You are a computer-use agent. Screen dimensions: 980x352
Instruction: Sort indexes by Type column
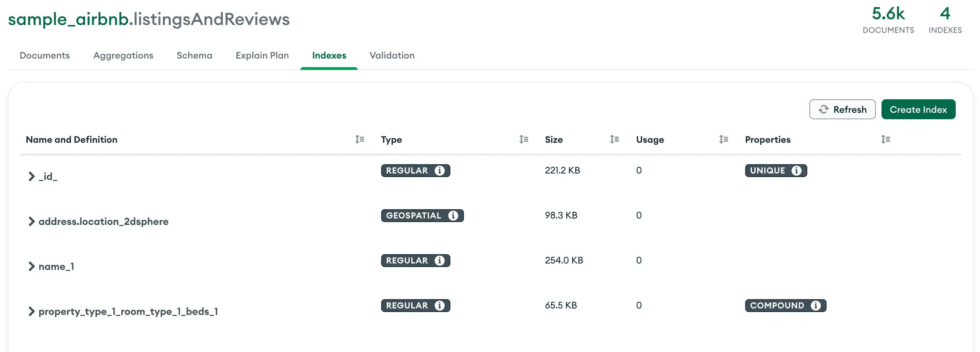(524, 139)
